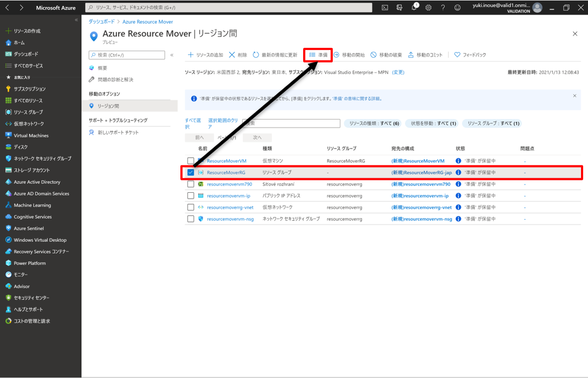Screen dimensions: 588x378
Task: Click the ダッシュボード breadcrumb link
Action: (102, 22)
